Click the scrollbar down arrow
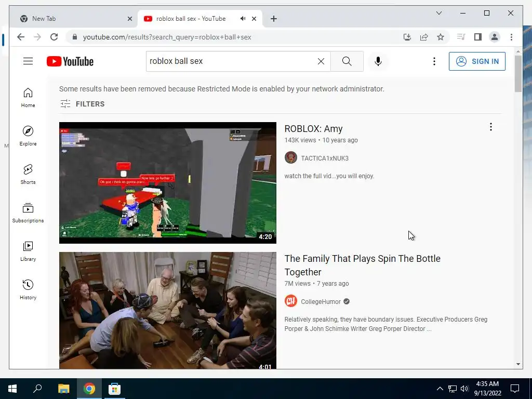 pos(518,364)
